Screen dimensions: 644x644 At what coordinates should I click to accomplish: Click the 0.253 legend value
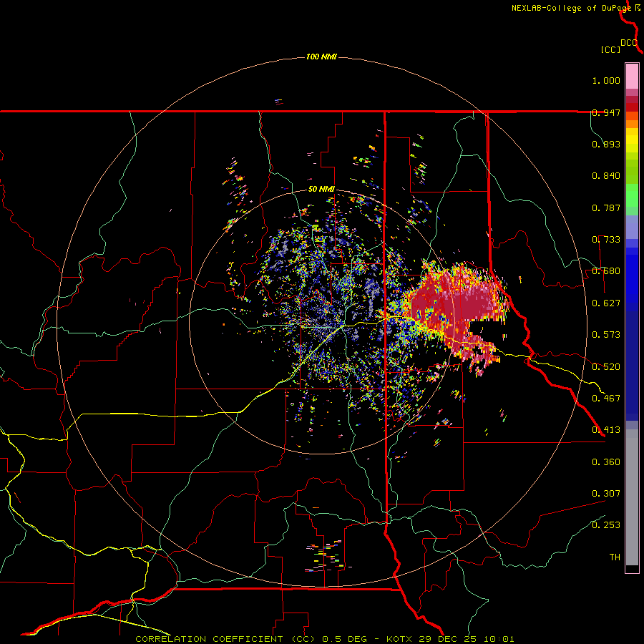(x=606, y=525)
